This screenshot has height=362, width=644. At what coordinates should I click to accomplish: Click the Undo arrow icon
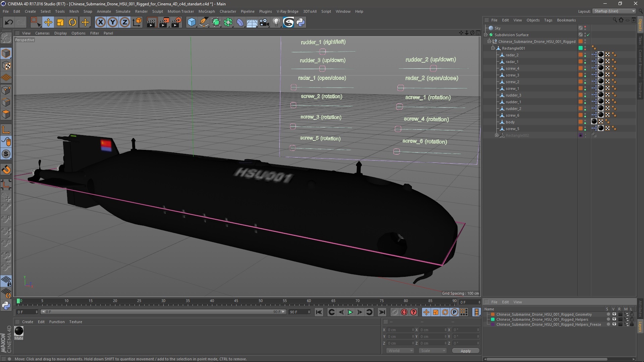click(9, 22)
